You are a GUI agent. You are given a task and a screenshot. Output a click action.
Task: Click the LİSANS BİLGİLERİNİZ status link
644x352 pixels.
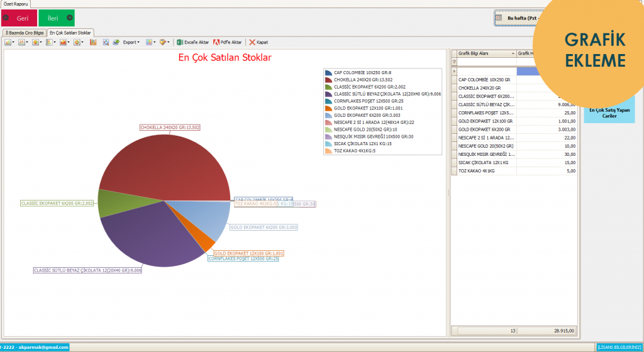(619, 347)
